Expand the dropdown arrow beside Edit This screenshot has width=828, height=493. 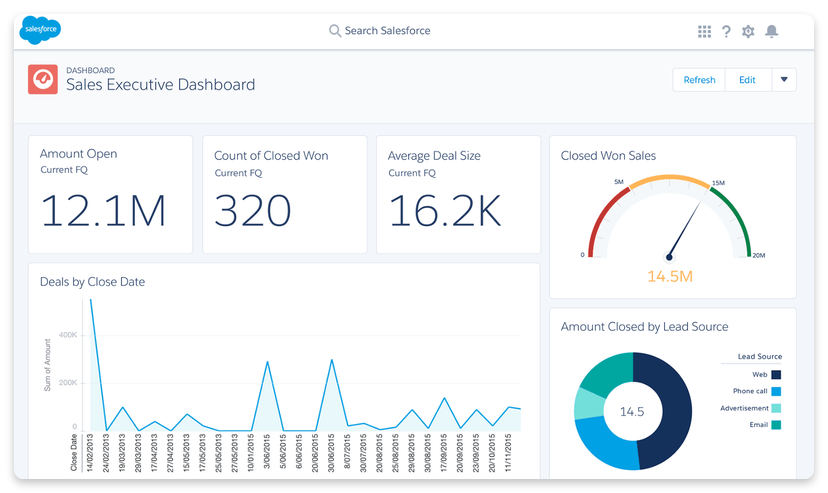[784, 80]
